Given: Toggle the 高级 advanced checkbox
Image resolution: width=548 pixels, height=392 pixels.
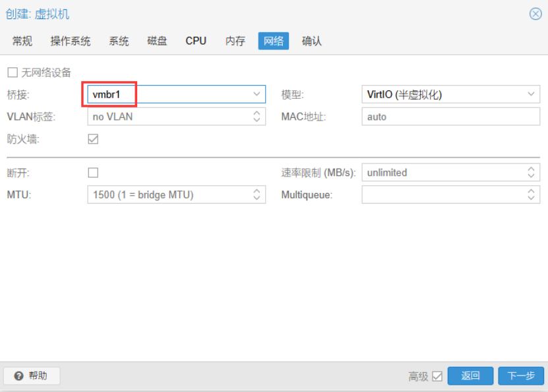Looking at the screenshot, I should coord(437,376).
